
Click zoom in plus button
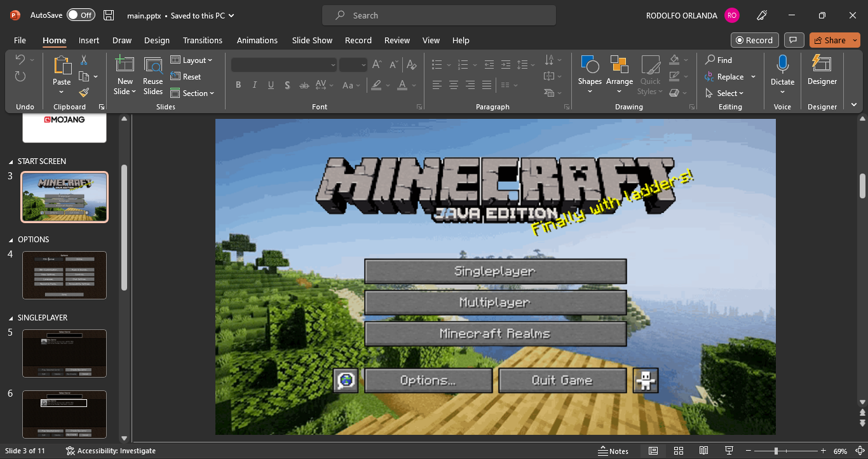tap(824, 451)
